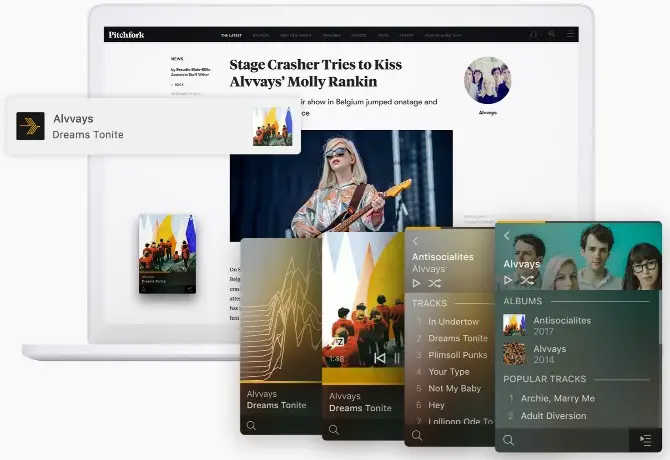Open the Reviews tab on Pitchfork
This screenshot has height=460, width=670.
(261, 35)
